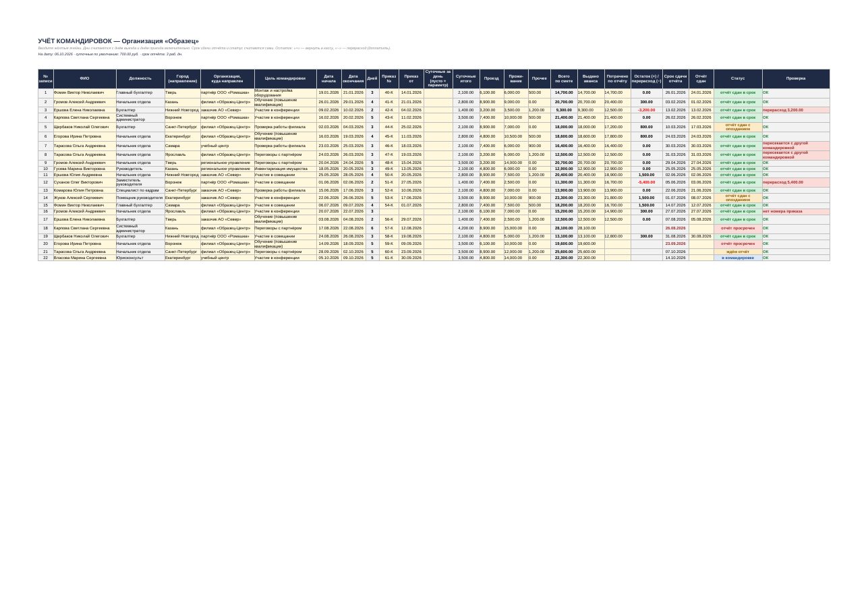
Task: Click the cell «Комарова Юлия Петровна»
Action: click(84, 190)
